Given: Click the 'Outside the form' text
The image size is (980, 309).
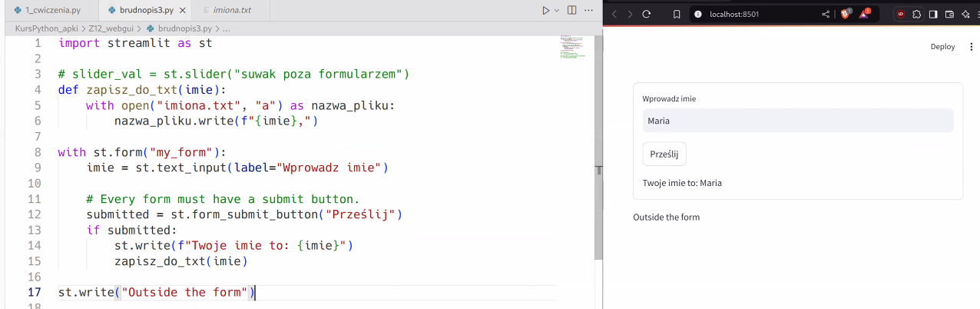Looking at the screenshot, I should click(x=666, y=217).
